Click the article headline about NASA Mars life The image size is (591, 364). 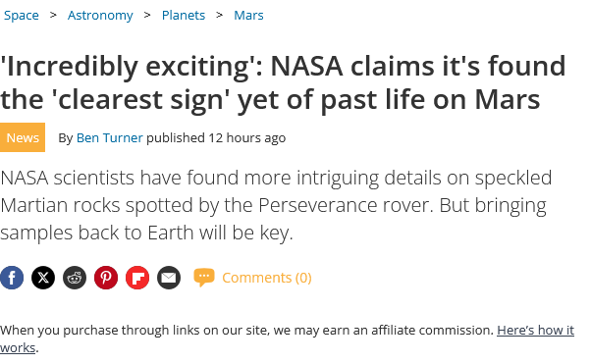[x=283, y=82]
